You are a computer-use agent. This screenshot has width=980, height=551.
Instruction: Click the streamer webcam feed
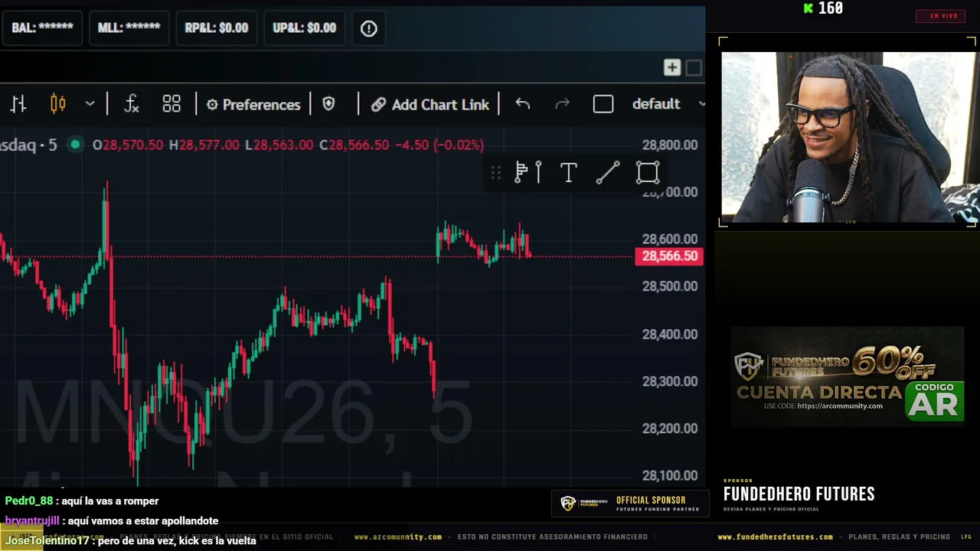(848, 137)
